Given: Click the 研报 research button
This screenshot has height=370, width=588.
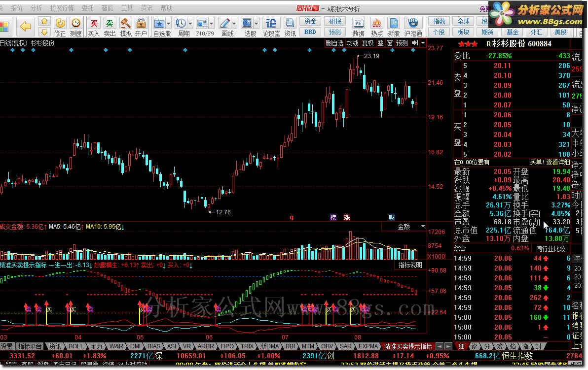Looking at the screenshot, I should point(335,21).
